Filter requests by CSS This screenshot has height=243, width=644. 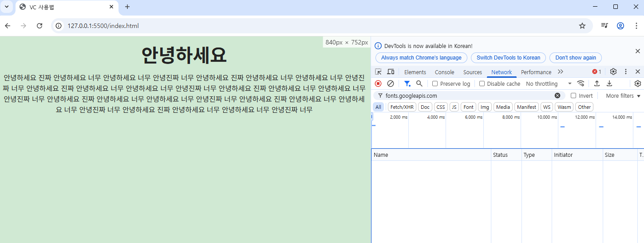point(440,107)
